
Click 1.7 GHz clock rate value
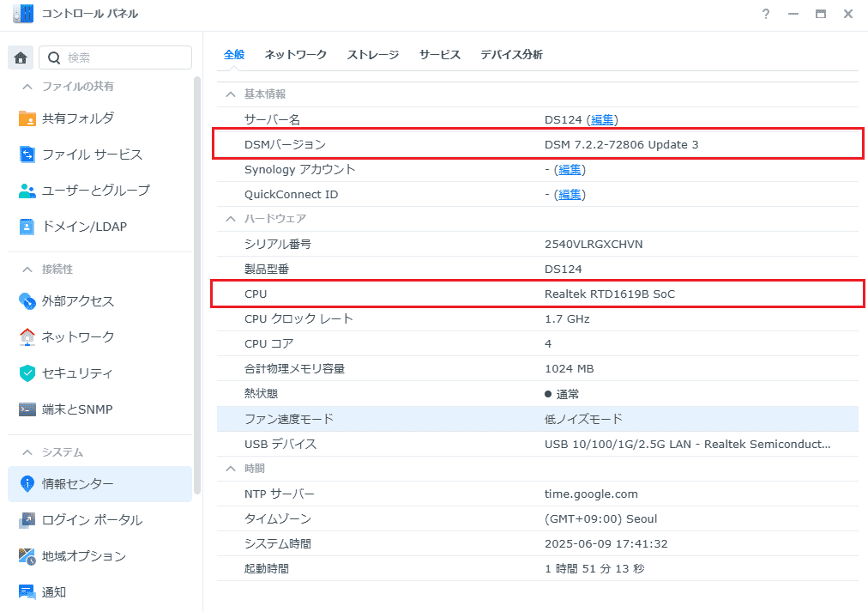click(x=567, y=319)
